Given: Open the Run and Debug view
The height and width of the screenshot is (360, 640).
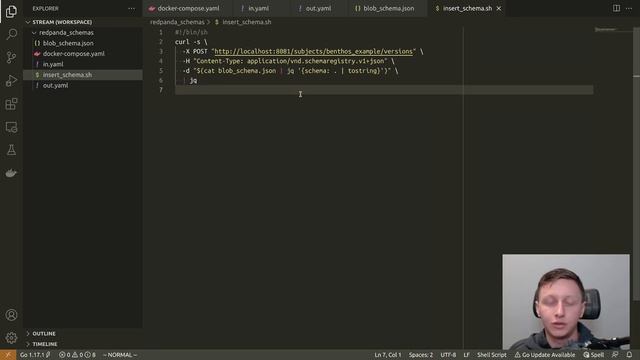Looking at the screenshot, I should point(11,80).
